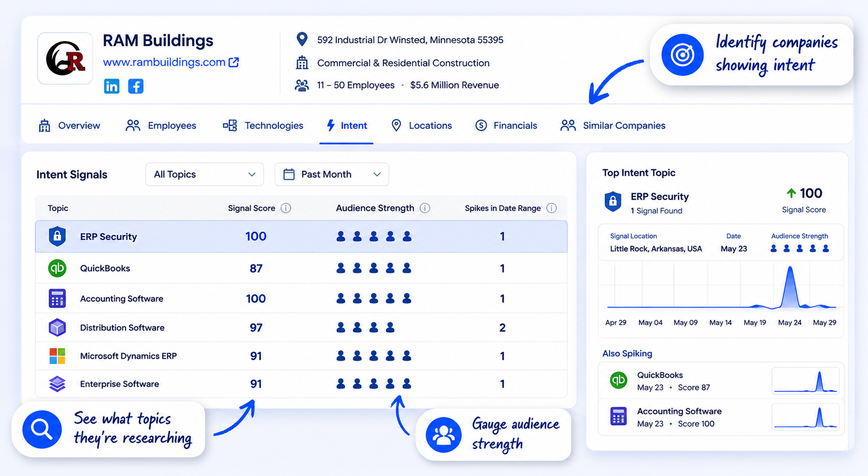Click QuickBooks signal score 87

tap(256, 268)
